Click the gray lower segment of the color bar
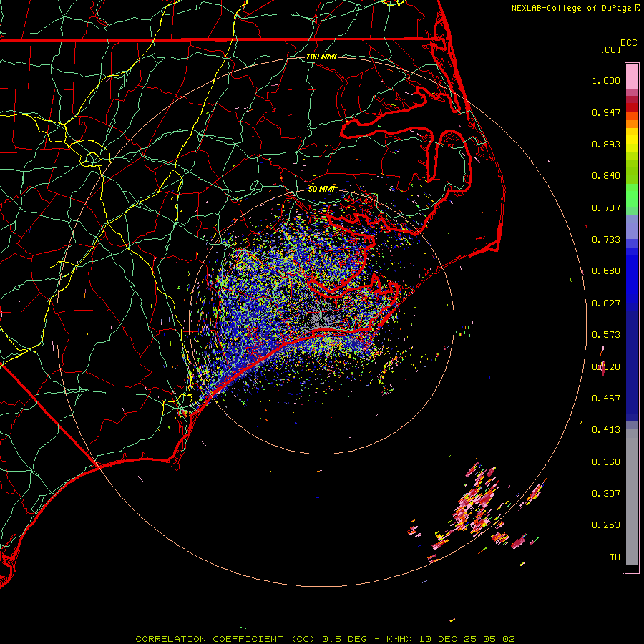This screenshot has height=644, width=644. click(x=632, y=497)
